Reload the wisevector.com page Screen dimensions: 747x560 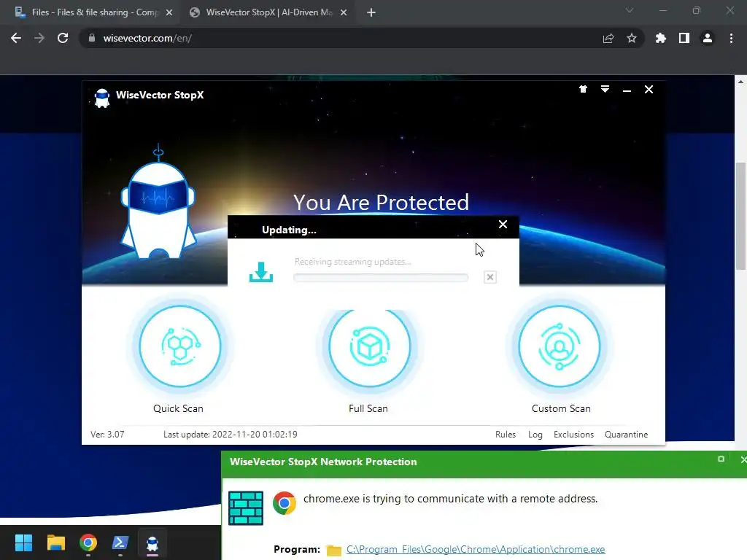click(63, 38)
